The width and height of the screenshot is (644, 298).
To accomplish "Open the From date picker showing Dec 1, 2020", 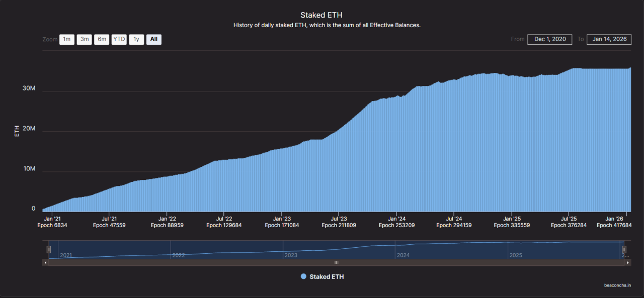I will click(549, 39).
